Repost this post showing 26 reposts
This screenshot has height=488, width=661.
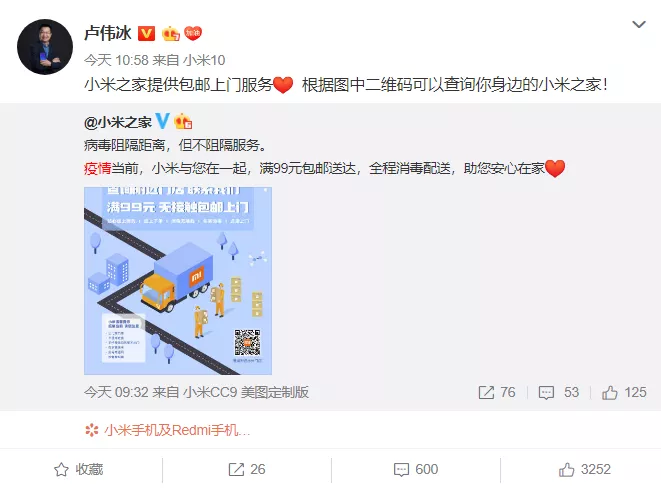(247, 469)
